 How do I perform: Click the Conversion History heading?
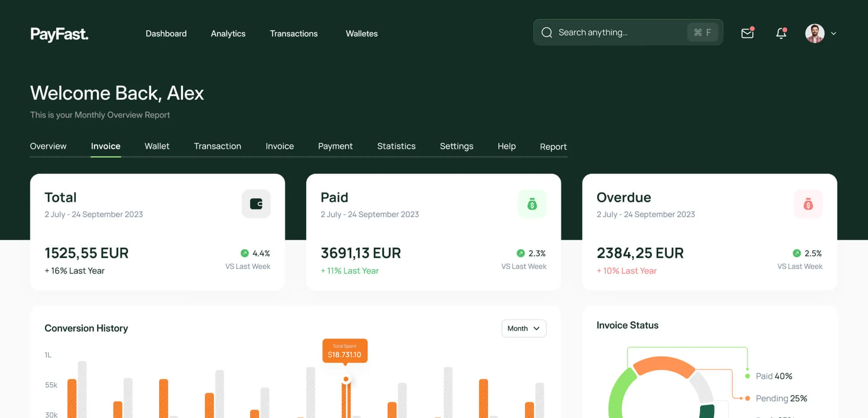[x=86, y=328]
